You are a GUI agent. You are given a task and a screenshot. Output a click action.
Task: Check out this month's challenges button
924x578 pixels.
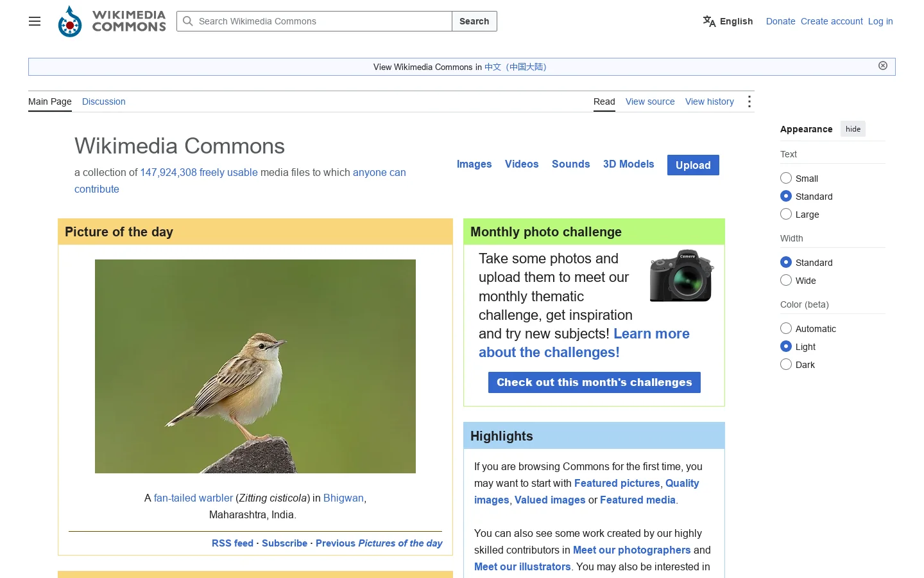pyautogui.click(x=594, y=382)
